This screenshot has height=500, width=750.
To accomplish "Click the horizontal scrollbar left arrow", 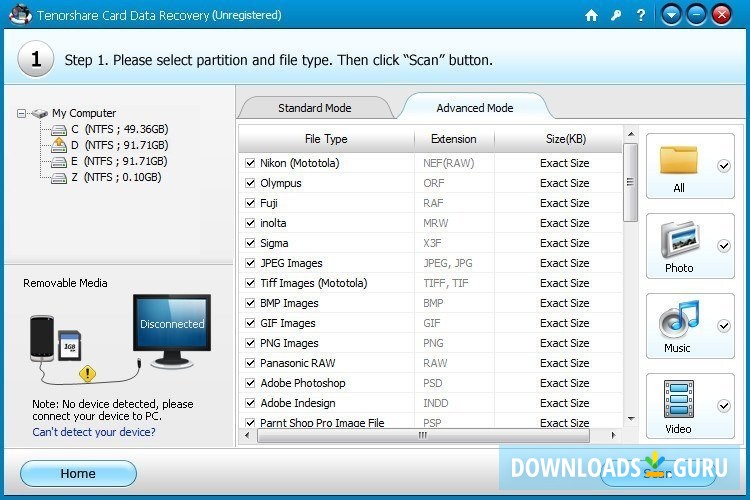I will pyautogui.click(x=247, y=435).
